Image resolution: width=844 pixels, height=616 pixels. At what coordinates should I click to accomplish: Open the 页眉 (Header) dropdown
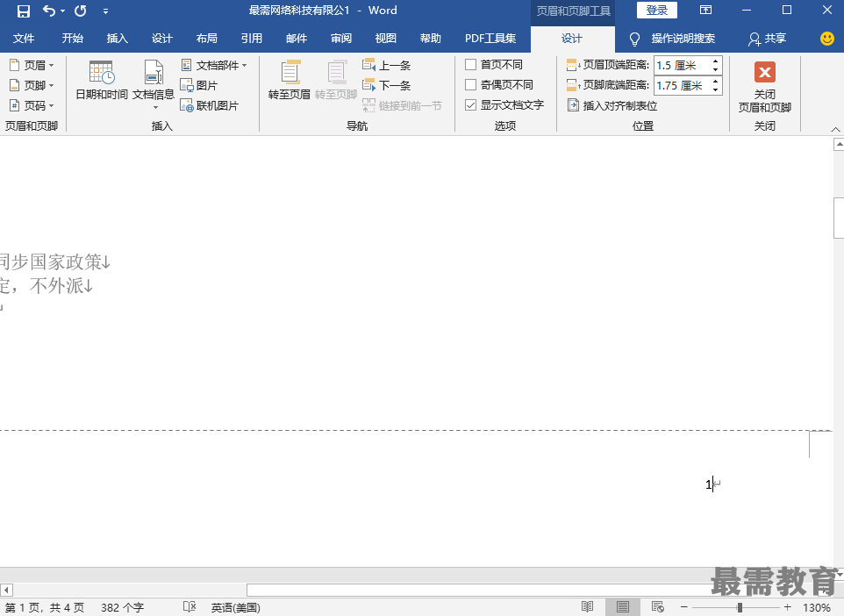point(32,65)
